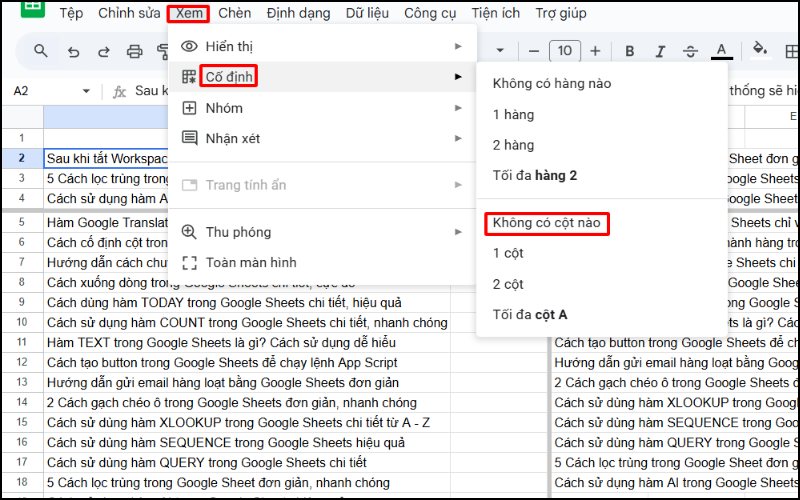The height and width of the screenshot is (500, 800).
Task: Select cell Cách dùng hàm TODAY
Action: click(247, 303)
